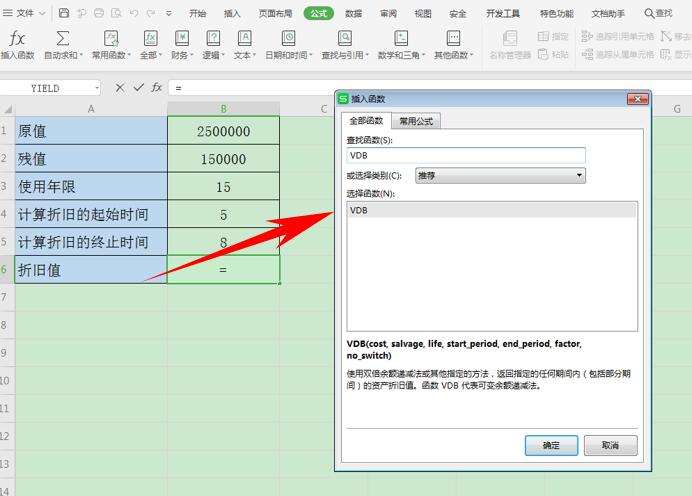692x496 pixels.
Task: Click the Paste name (粘贴) button
Action: tap(553, 54)
